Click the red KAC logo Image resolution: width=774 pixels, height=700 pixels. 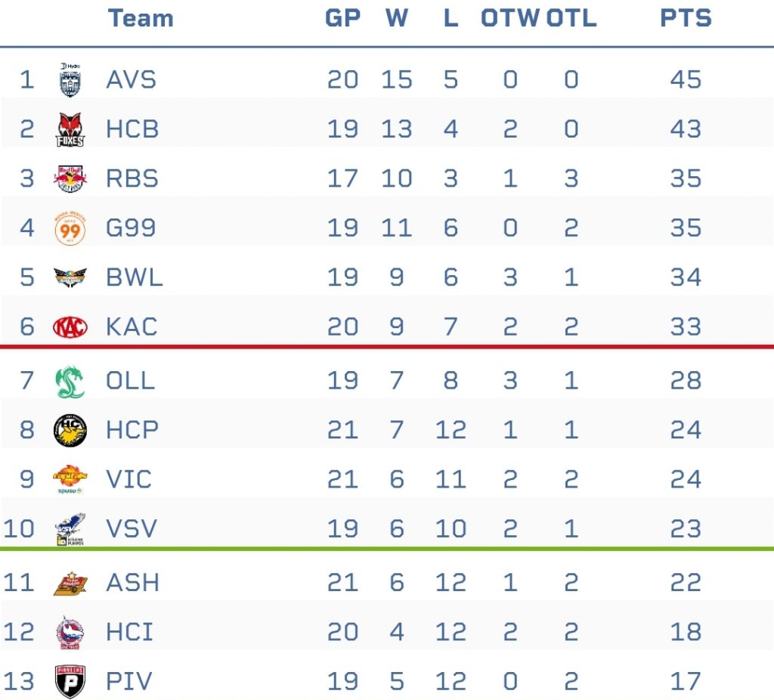(70, 327)
